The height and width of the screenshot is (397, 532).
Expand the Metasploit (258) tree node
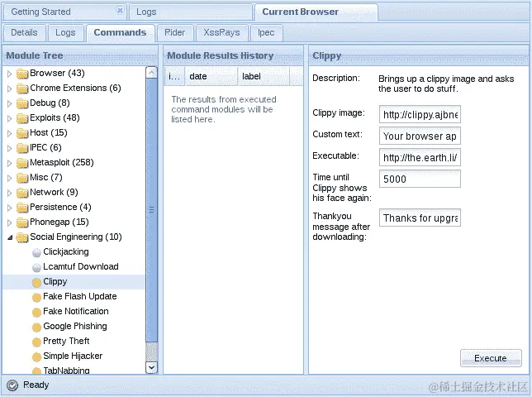tap(10, 164)
